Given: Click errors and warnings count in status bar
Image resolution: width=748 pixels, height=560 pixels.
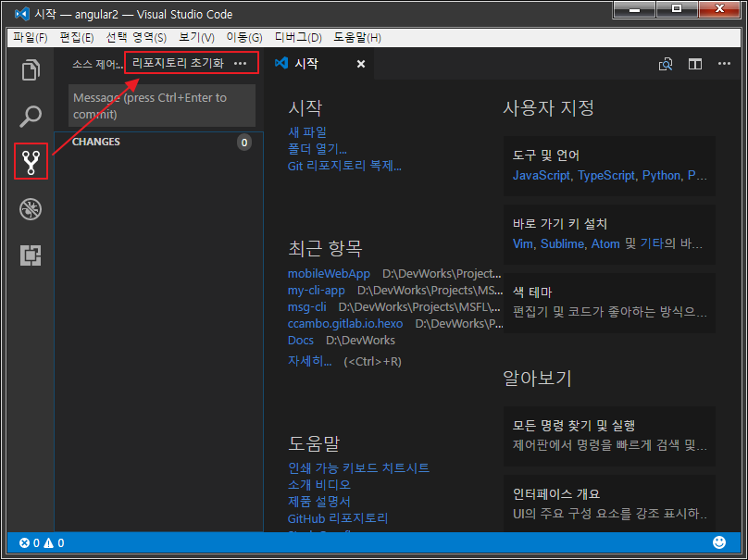Looking at the screenshot, I should point(42,543).
